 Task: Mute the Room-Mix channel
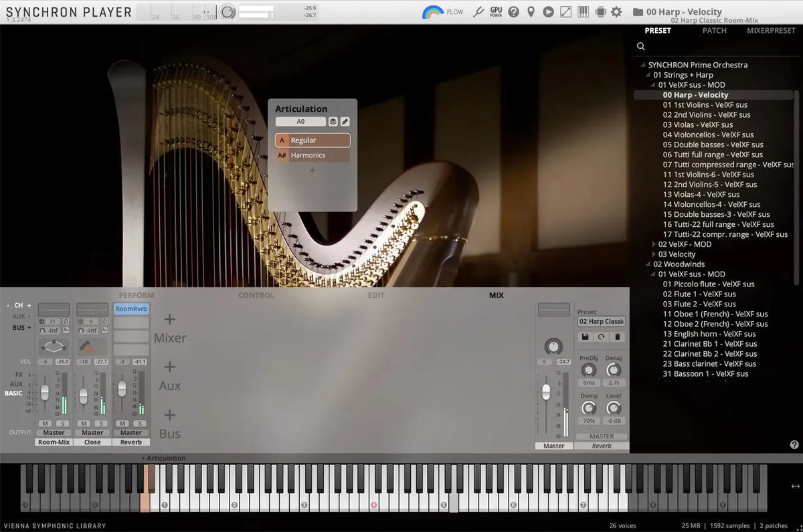coord(44,424)
